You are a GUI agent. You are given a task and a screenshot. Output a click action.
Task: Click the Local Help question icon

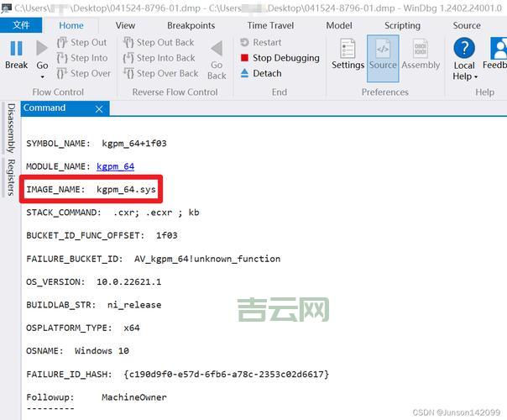click(463, 49)
